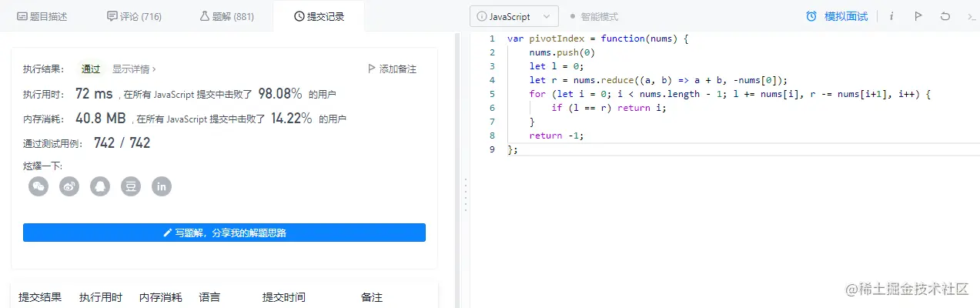The width and height of the screenshot is (980, 308).
Task: Click the 执行用时 column header in submissions table
Action: click(100, 297)
